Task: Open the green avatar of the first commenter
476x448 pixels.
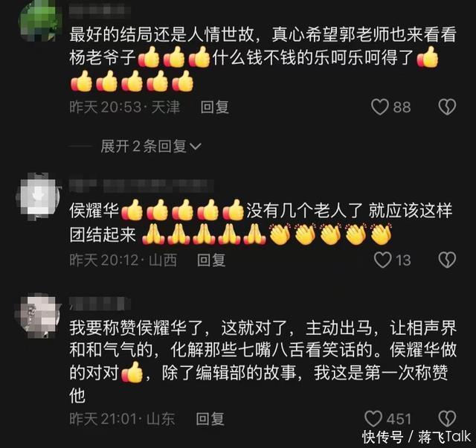Action: pyautogui.click(x=39, y=20)
